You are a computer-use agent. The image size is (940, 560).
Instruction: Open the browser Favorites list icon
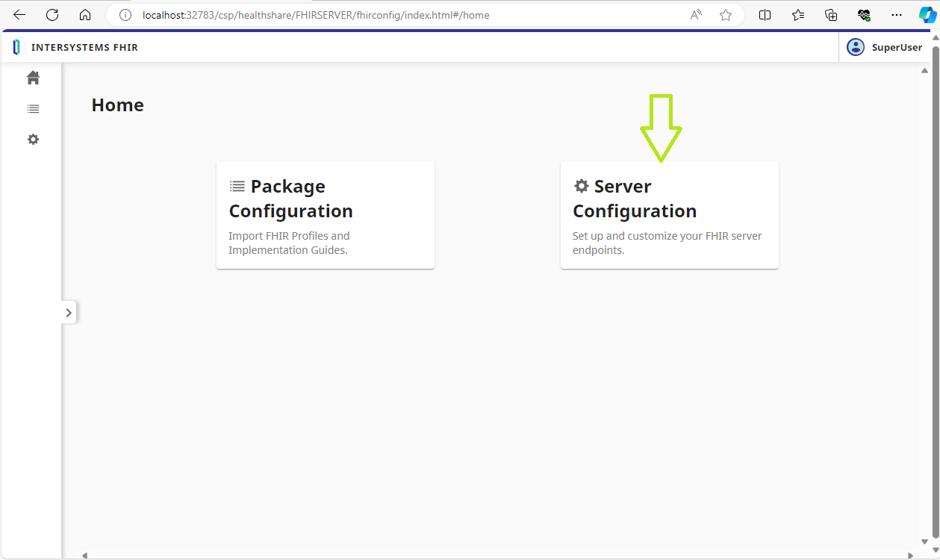[798, 15]
